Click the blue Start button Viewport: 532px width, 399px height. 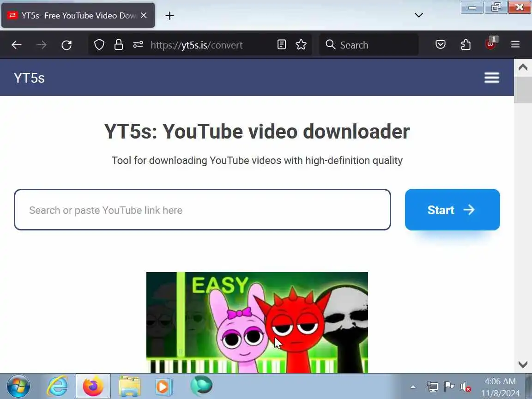click(x=452, y=210)
